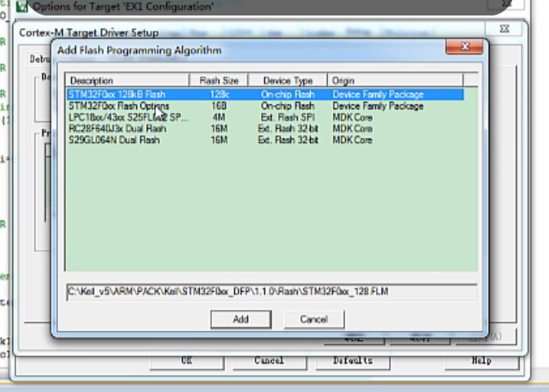This screenshot has width=549, height=392.
Task: Click Defaults in Options for Target window
Action: (352, 361)
